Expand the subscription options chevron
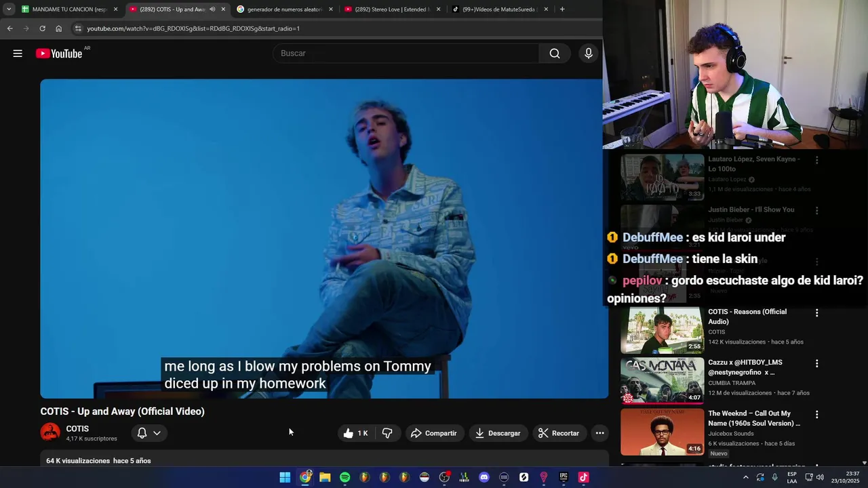Image resolution: width=868 pixels, height=488 pixels. click(157, 433)
